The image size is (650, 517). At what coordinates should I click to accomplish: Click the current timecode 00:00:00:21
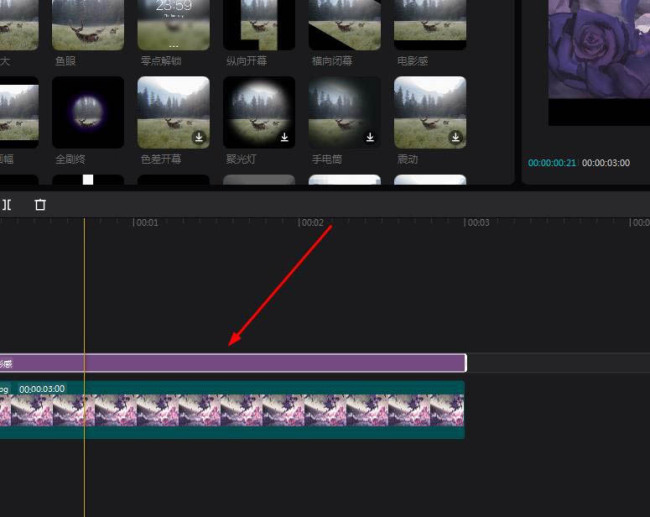click(x=552, y=163)
